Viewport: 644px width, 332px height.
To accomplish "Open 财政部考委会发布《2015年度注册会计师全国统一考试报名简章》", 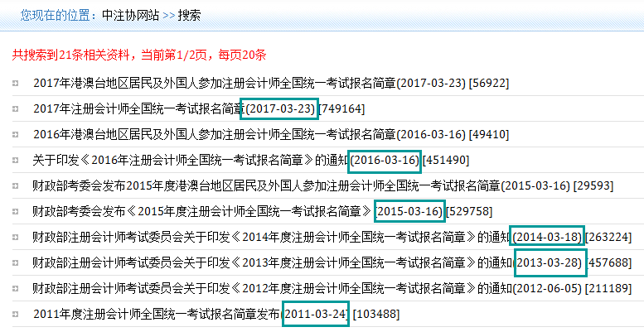I will point(203,211).
